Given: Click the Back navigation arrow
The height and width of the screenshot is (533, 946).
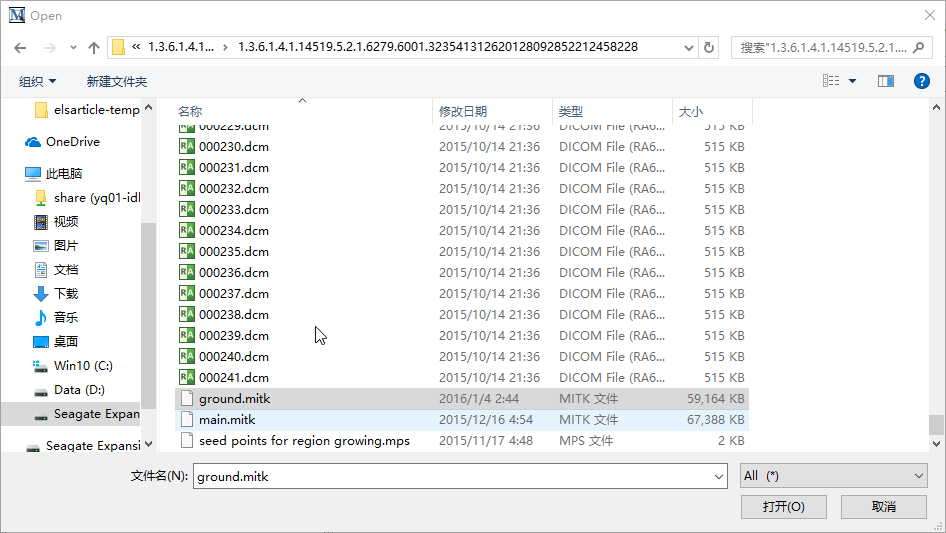Looking at the screenshot, I should (20, 47).
